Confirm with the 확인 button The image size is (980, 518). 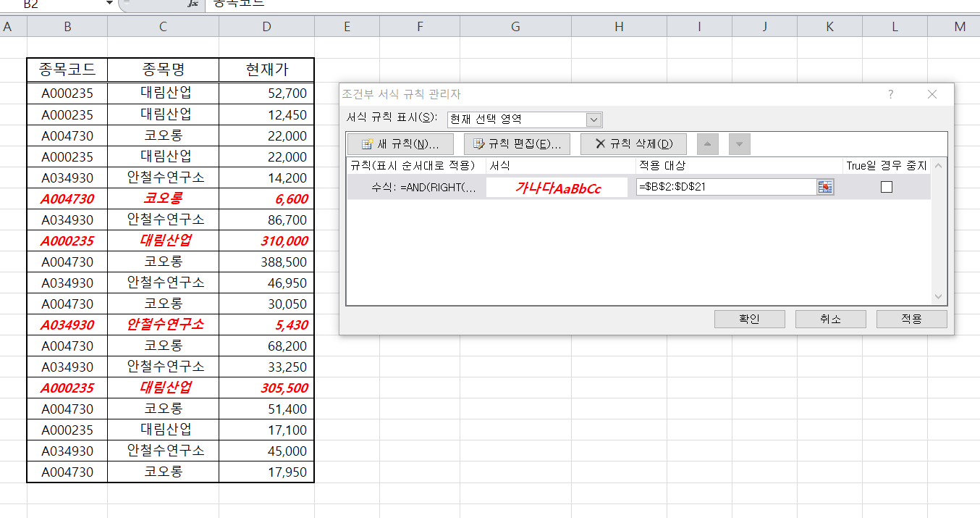749,319
